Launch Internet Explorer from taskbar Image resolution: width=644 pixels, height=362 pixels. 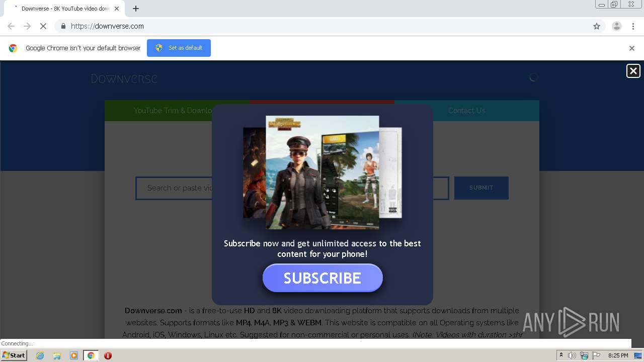click(x=40, y=355)
